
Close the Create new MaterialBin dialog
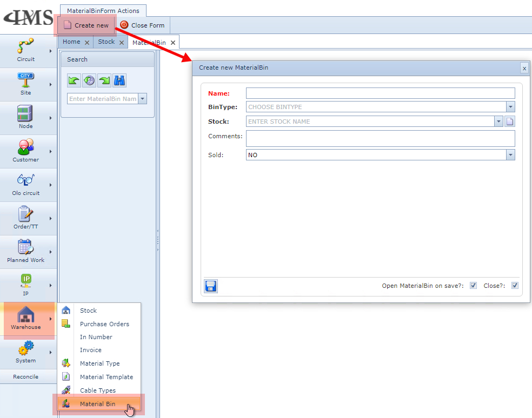[x=524, y=68]
